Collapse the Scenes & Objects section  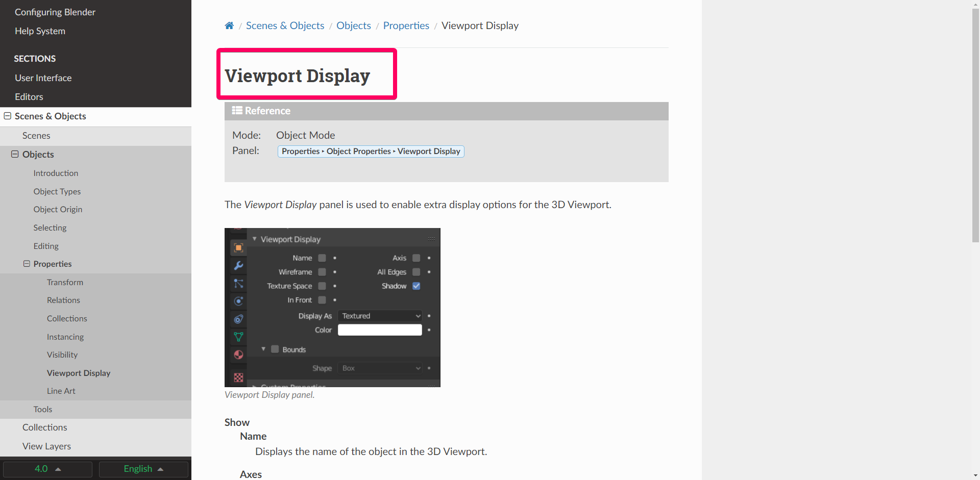(8, 116)
